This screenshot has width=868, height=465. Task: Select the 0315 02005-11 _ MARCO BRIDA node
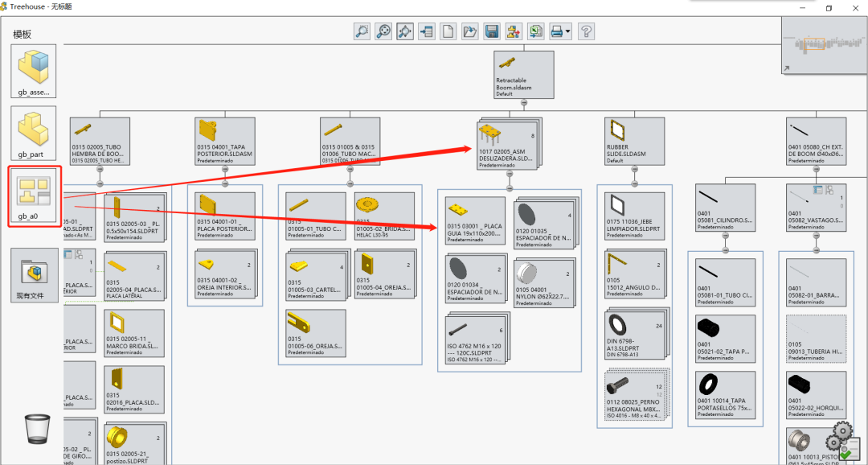[x=134, y=333]
